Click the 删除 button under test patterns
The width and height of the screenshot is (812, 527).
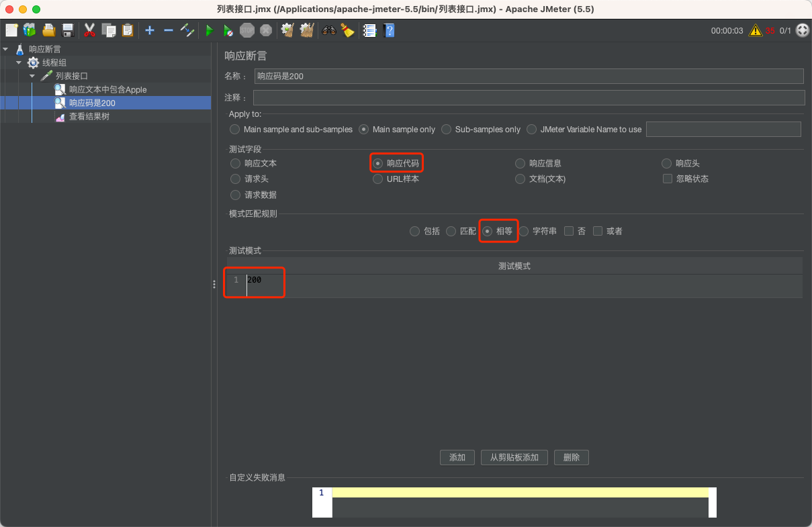571,457
